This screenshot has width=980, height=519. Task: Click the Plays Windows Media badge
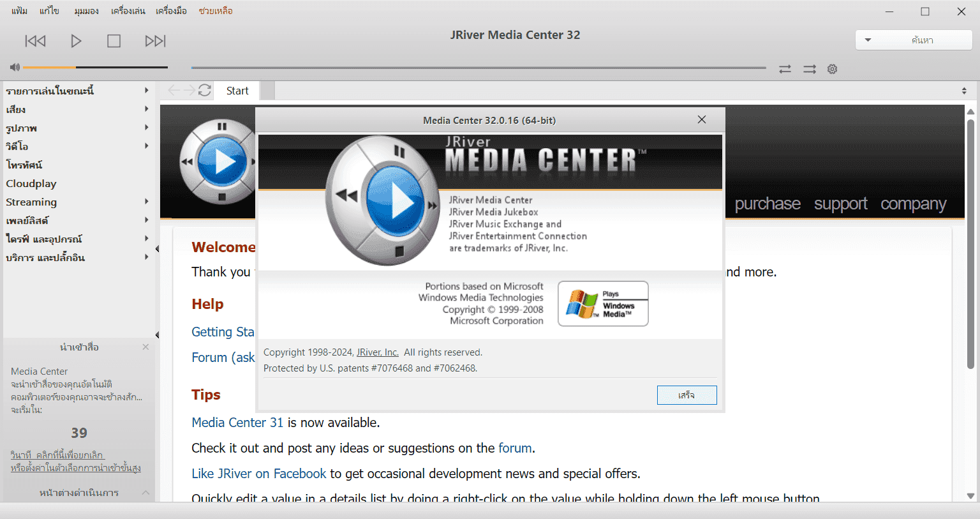tap(603, 304)
